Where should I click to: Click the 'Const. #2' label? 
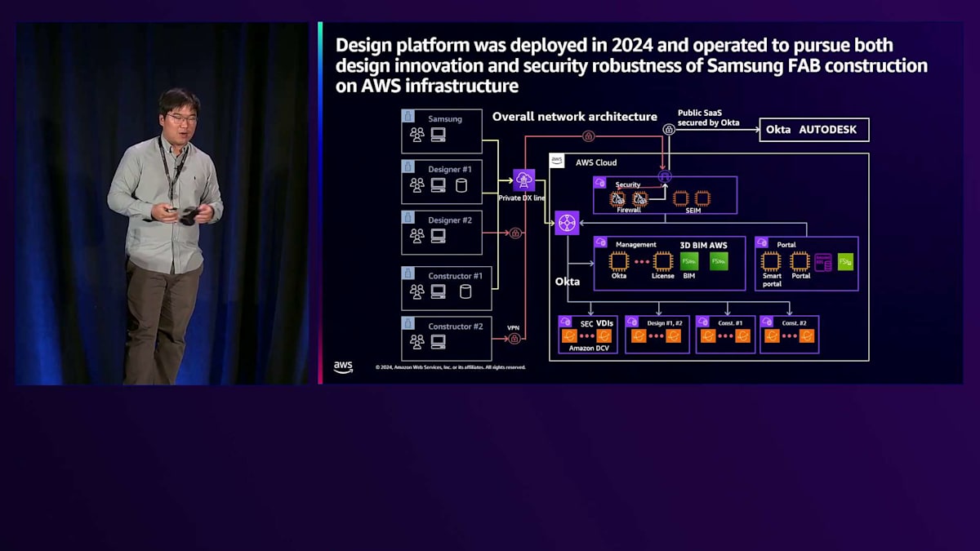pyautogui.click(x=795, y=323)
